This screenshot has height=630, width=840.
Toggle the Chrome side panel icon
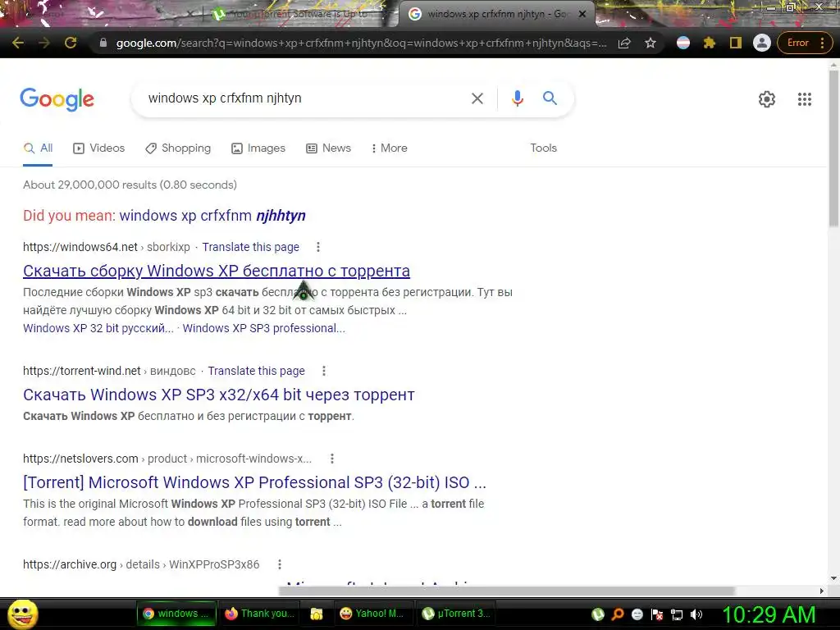click(x=736, y=43)
